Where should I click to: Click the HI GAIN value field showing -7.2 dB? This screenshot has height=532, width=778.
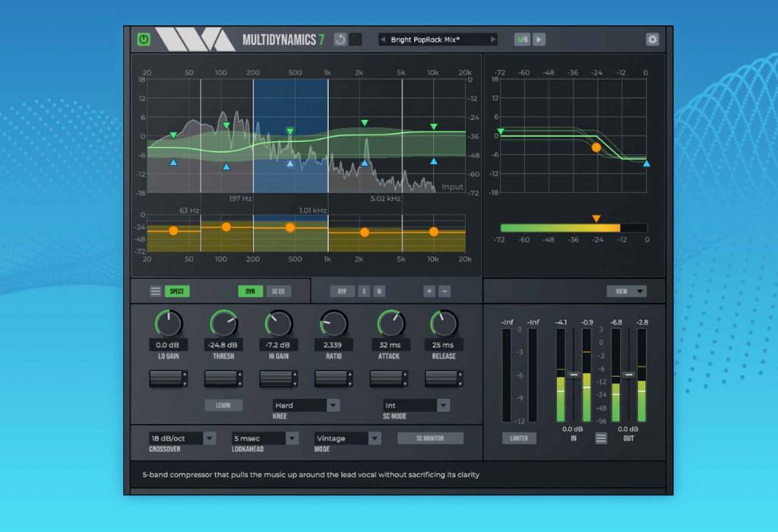(x=278, y=345)
